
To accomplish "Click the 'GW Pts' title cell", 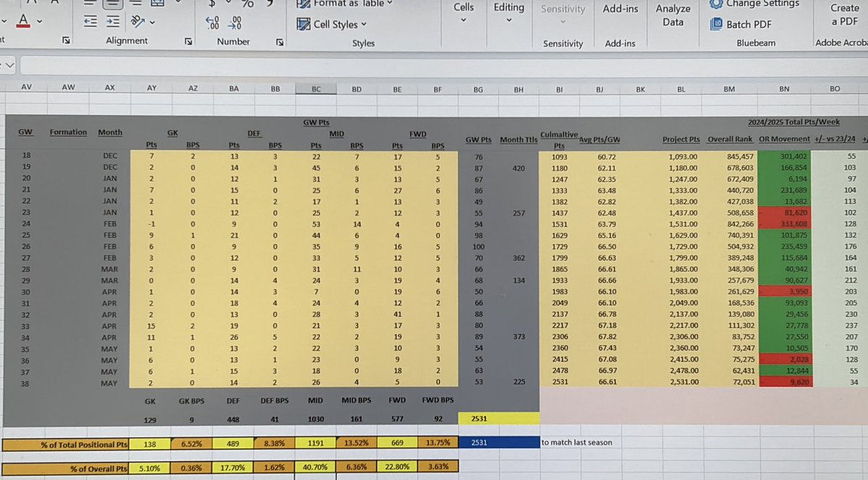I will click(316, 122).
